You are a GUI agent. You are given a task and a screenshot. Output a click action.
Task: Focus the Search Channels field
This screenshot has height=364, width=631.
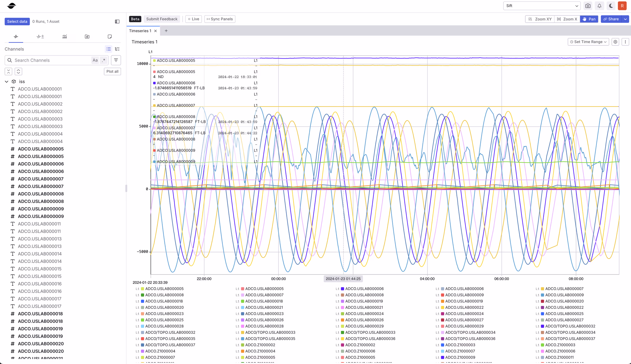[x=48, y=60]
